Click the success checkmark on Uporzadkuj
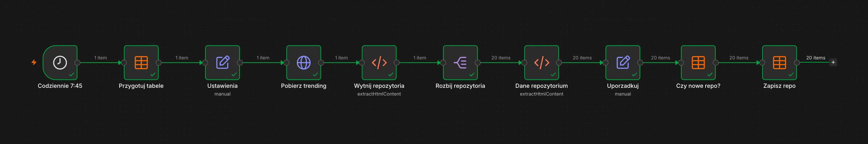This screenshot has width=868, height=144. pyautogui.click(x=634, y=75)
